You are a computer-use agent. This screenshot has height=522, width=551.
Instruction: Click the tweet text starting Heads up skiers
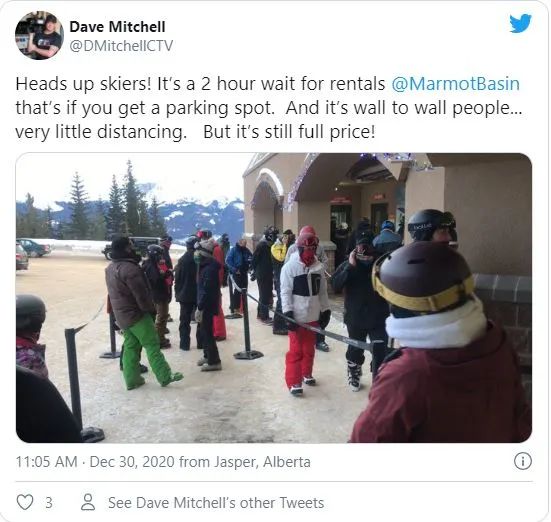click(269, 108)
